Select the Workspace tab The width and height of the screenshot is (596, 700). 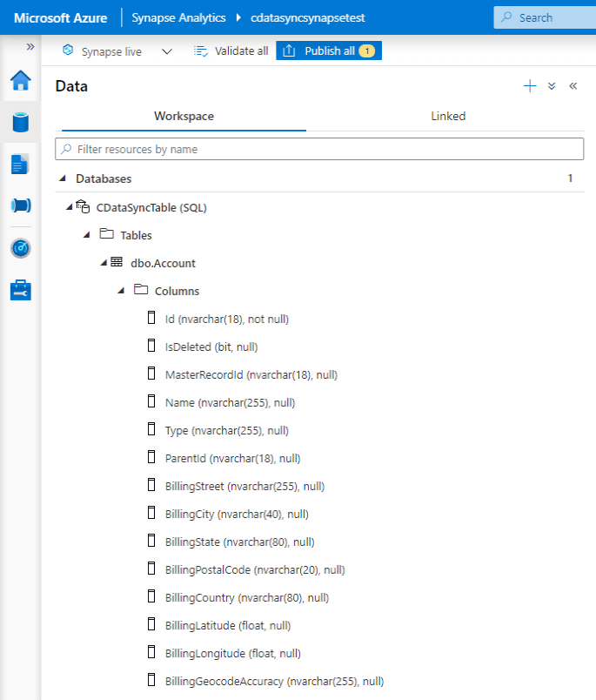coord(184,116)
